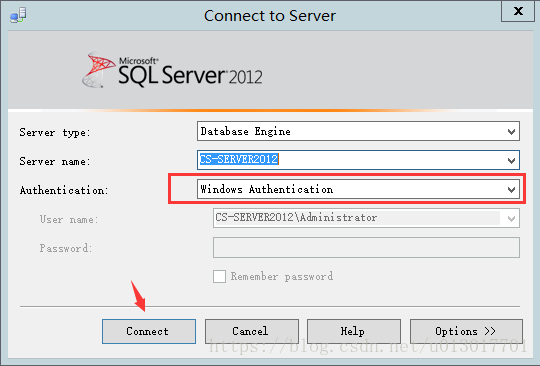Click the Password input field
This screenshot has width=540, height=366.
tap(366, 247)
